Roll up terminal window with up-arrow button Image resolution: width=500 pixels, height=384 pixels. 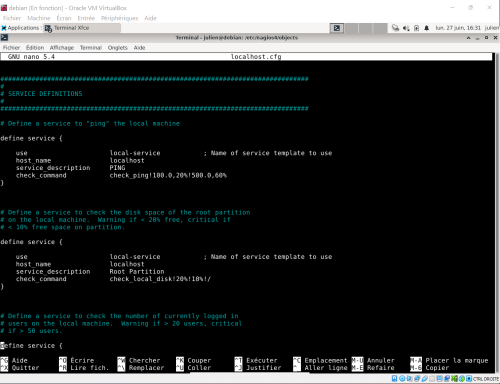[x=468, y=38]
